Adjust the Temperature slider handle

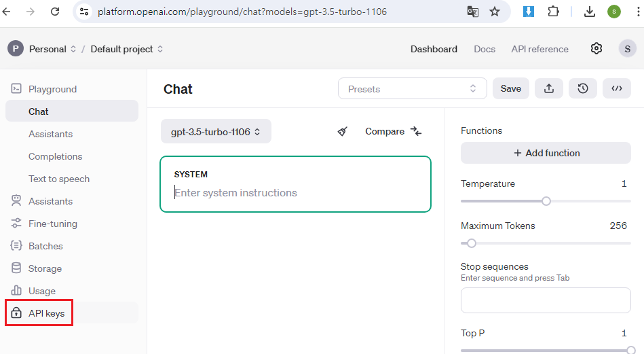point(546,201)
